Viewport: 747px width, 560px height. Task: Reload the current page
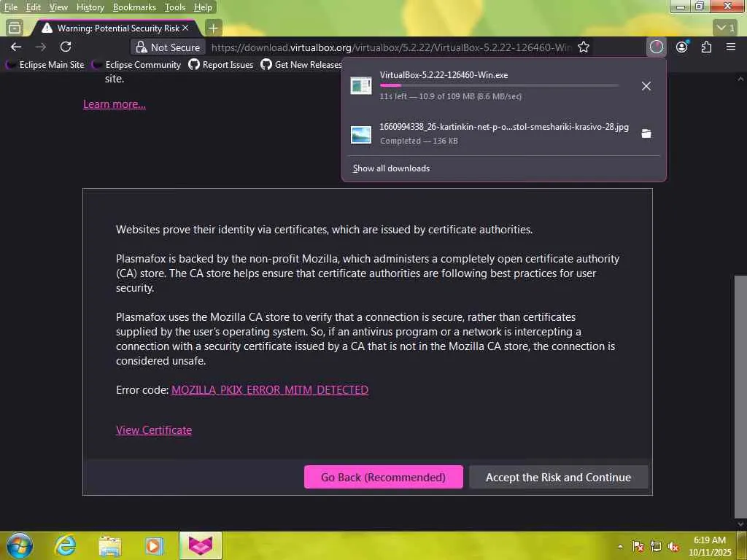pyautogui.click(x=66, y=47)
